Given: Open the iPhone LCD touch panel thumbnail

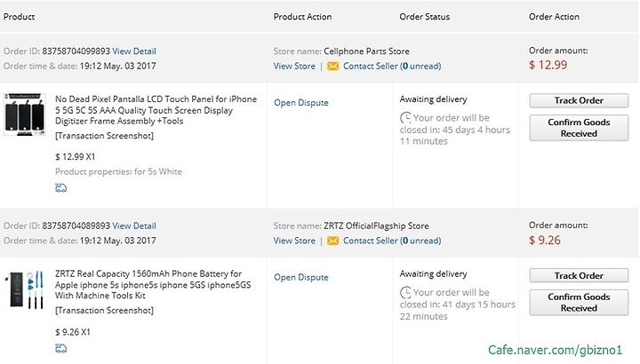Looking at the screenshot, I should (25, 115).
